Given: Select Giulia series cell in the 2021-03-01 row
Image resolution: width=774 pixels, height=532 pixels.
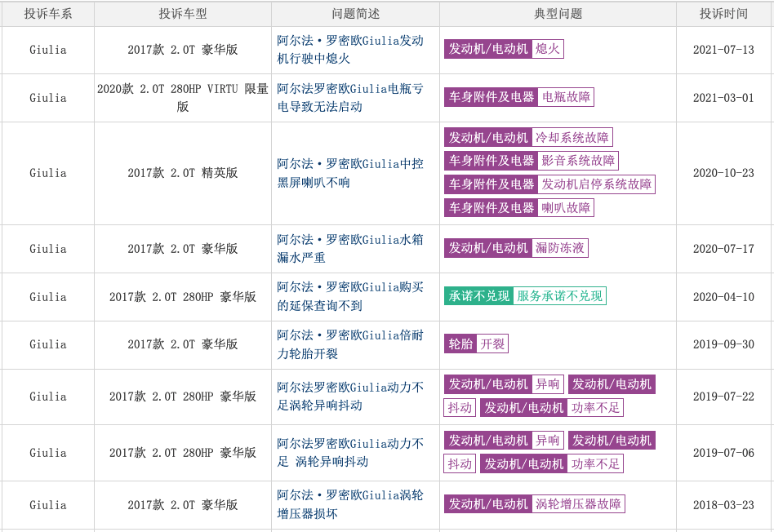Looking at the screenshot, I should pos(48,98).
